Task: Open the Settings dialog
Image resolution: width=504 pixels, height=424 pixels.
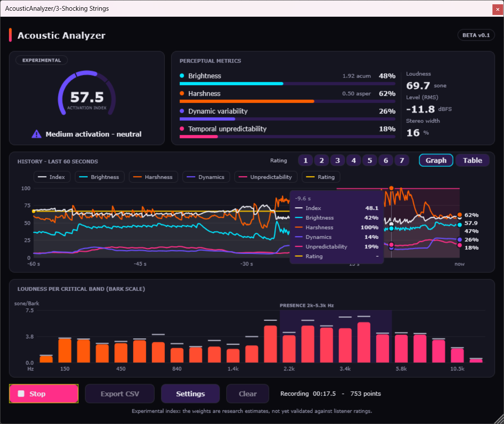Action: point(190,394)
